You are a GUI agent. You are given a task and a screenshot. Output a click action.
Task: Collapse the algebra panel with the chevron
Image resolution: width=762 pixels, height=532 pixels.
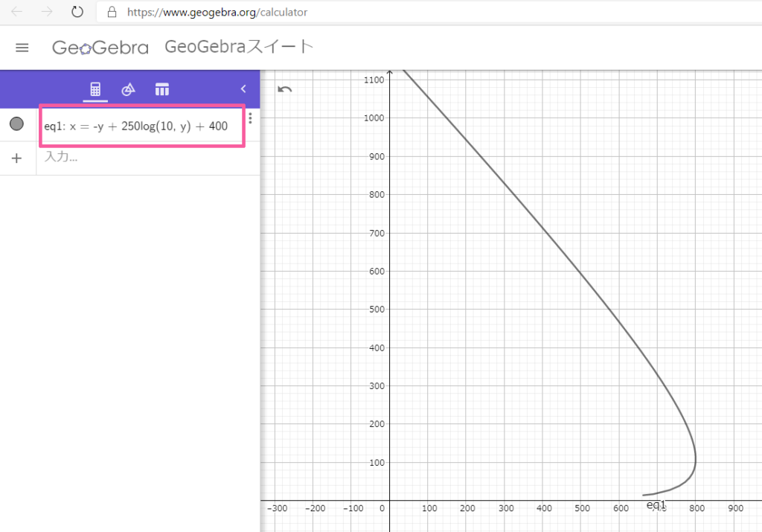pos(243,89)
